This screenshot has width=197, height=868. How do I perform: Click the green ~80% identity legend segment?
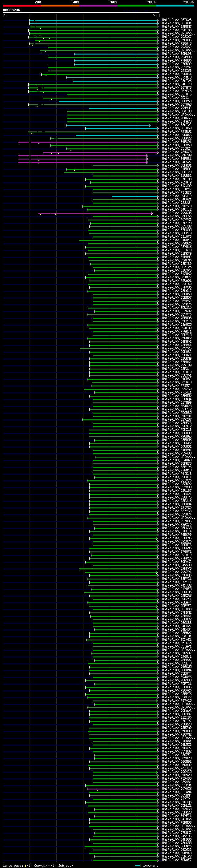tap(137, 6)
